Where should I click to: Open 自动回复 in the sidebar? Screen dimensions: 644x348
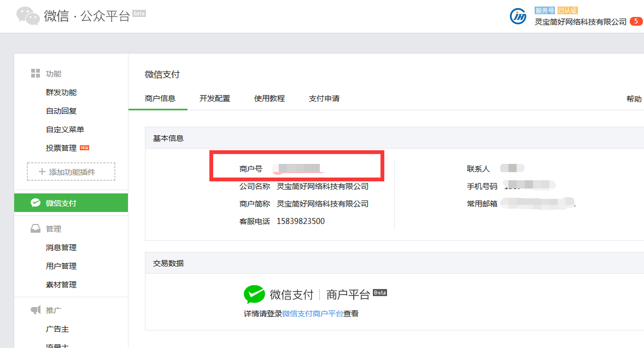point(61,111)
